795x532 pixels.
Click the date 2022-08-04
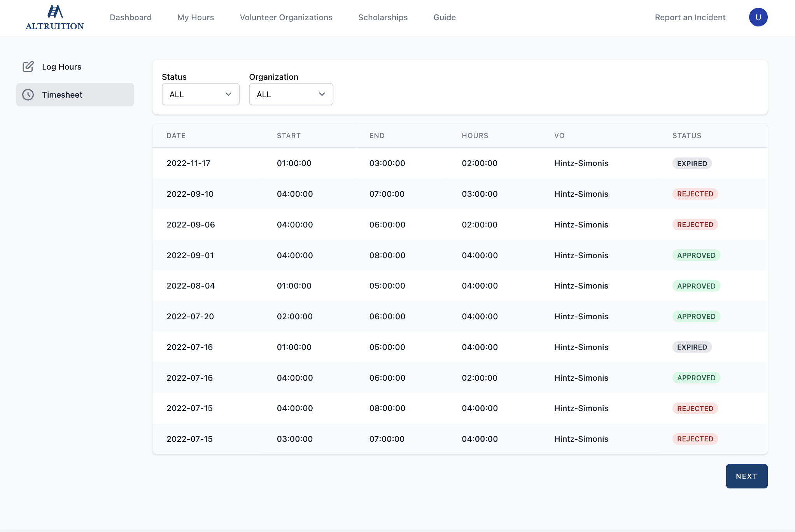click(191, 286)
